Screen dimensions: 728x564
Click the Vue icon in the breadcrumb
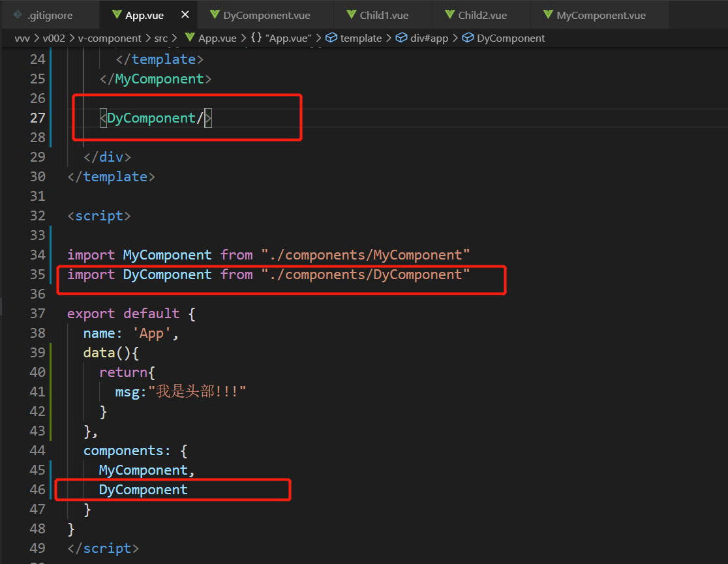(189, 38)
